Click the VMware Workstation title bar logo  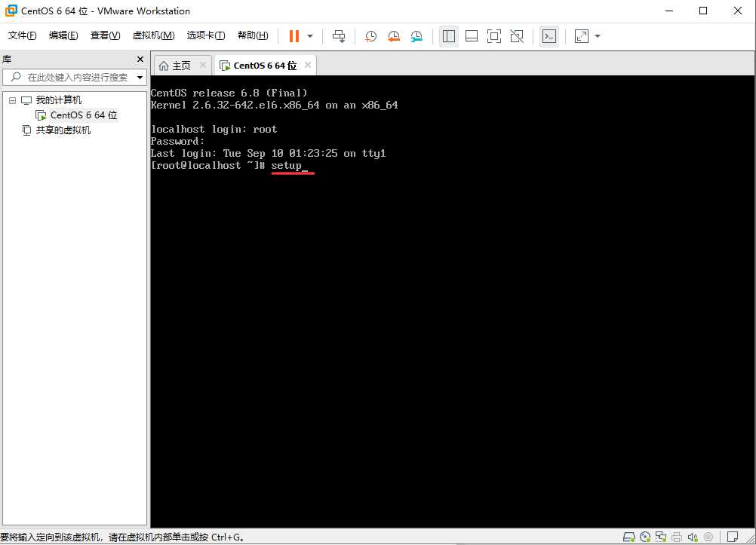click(x=11, y=11)
